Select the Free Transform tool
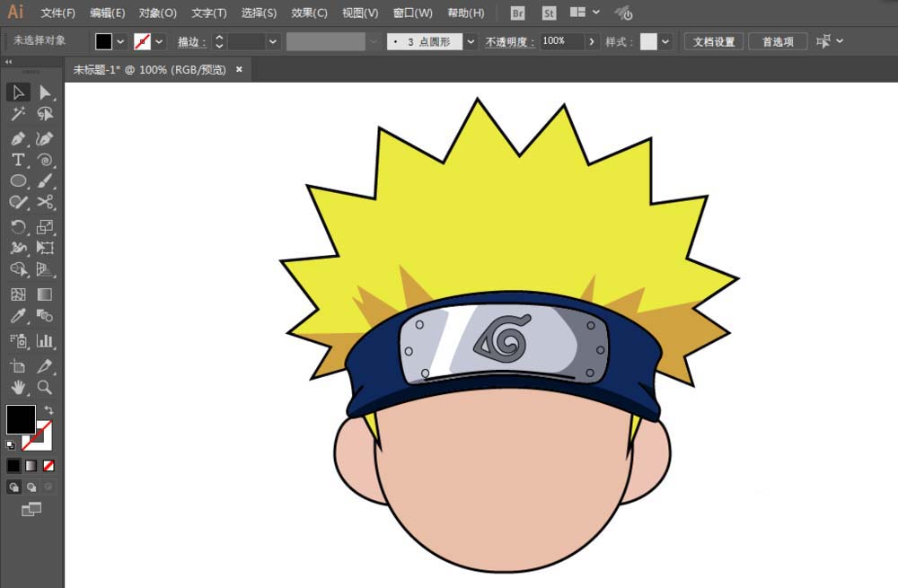The image size is (898, 588). pyautogui.click(x=45, y=248)
